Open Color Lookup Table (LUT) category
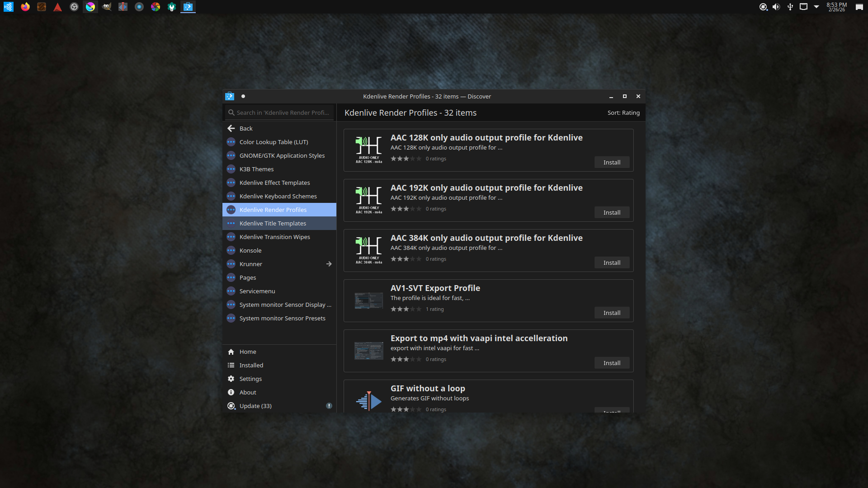This screenshot has width=868, height=488. 279,142
